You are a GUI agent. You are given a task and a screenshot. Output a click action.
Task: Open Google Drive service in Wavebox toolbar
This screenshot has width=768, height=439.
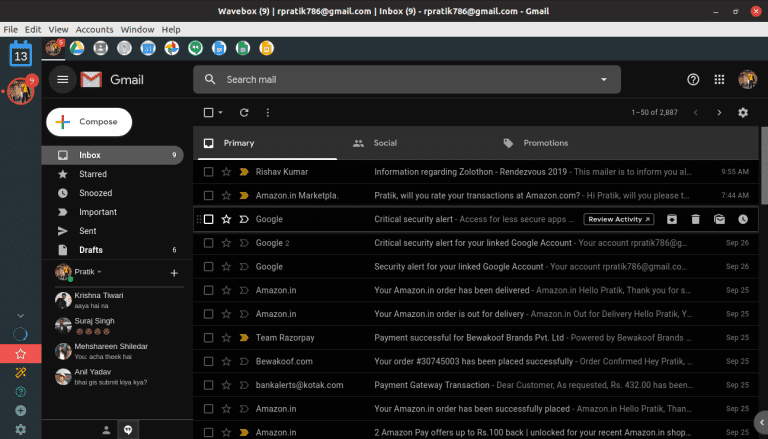tap(77, 48)
